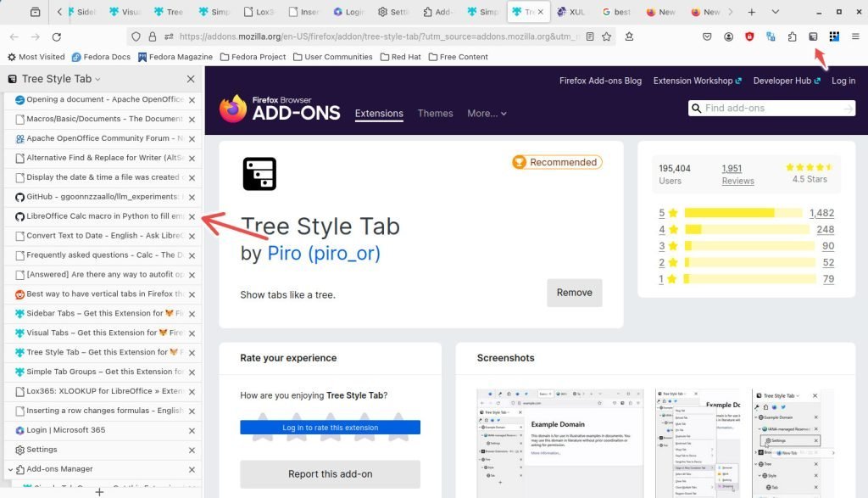Switch to the 'best' Google tab
Screen dimensions: 868x498
[617, 12]
